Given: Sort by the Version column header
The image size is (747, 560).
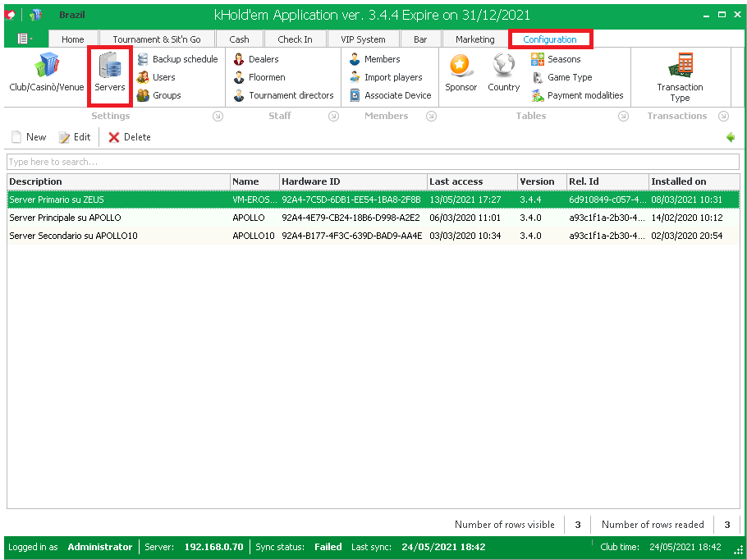Looking at the screenshot, I should [542, 181].
